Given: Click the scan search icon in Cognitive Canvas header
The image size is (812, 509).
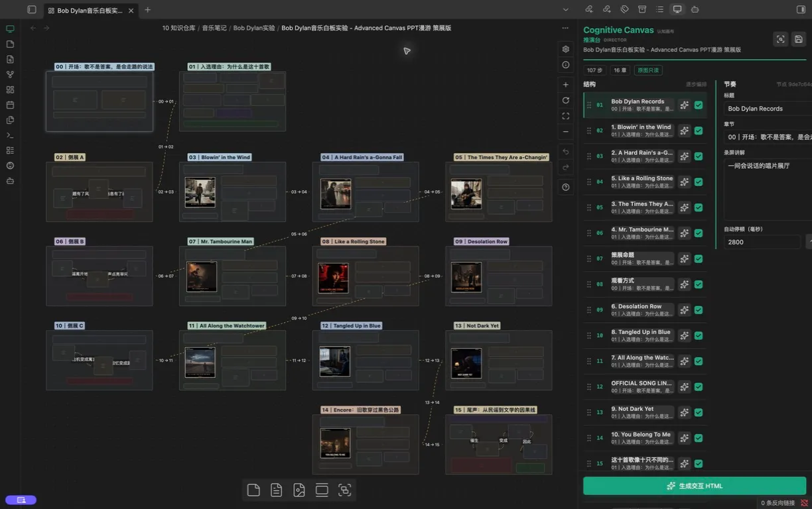Looking at the screenshot, I should tap(781, 39).
